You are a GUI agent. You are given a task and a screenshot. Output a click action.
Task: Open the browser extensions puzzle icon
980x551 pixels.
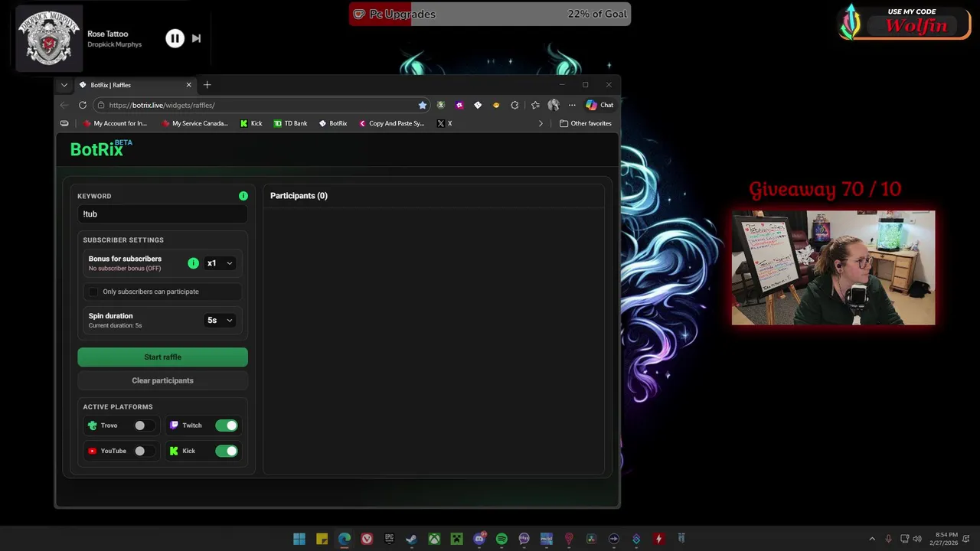point(514,105)
